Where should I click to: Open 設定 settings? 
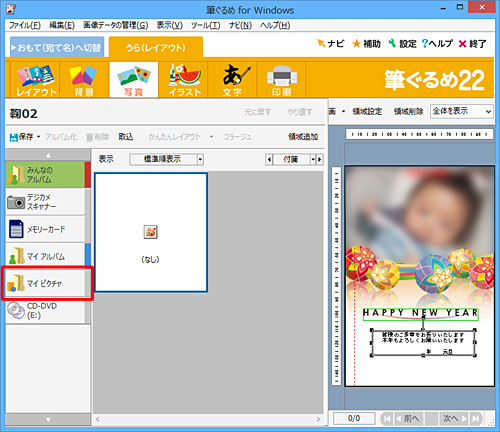tap(402, 44)
